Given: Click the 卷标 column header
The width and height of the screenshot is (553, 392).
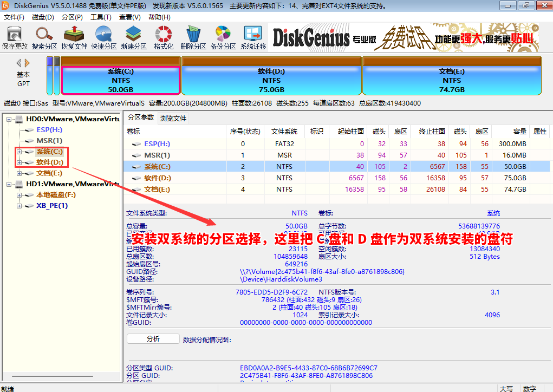Looking at the screenshot, I should coord(175,132).
